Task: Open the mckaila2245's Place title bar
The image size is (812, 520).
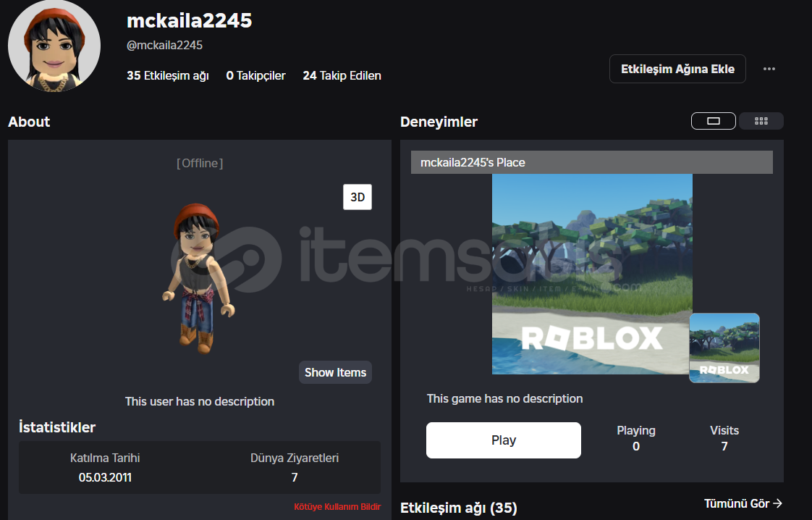Action: (x=591, y=162)
